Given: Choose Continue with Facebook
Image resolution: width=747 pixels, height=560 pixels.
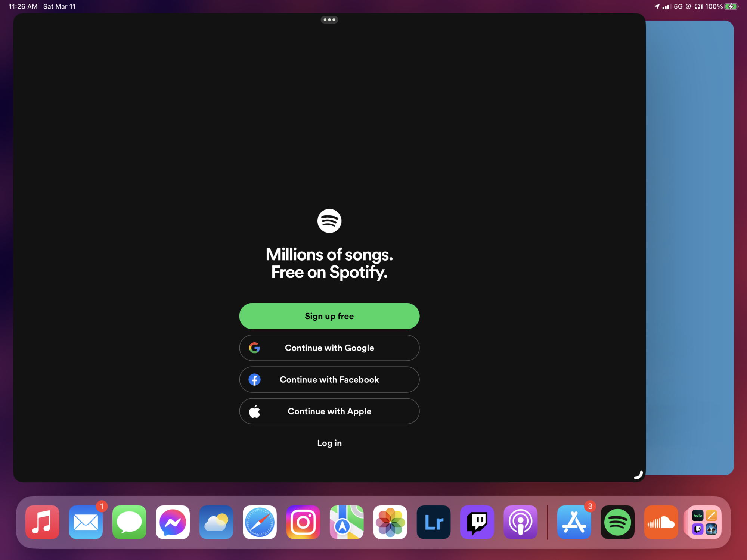Looking at the screenshot, I should click(x=329, y=380).
